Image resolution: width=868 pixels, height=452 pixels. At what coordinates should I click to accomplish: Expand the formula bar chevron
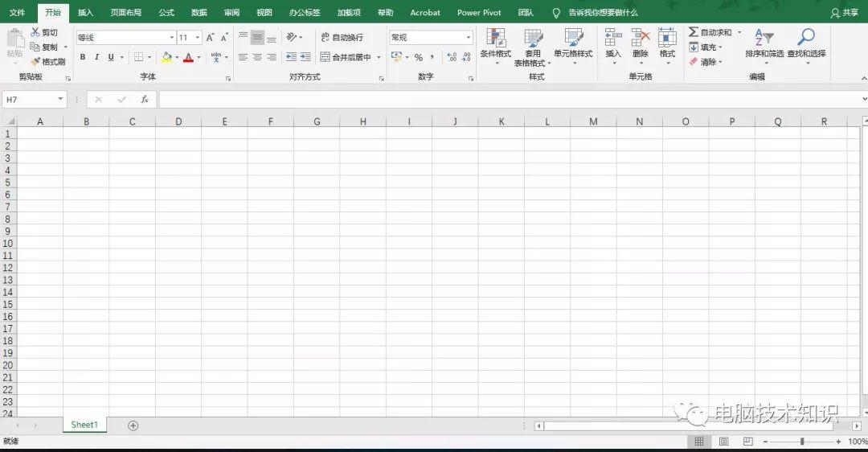864,99
